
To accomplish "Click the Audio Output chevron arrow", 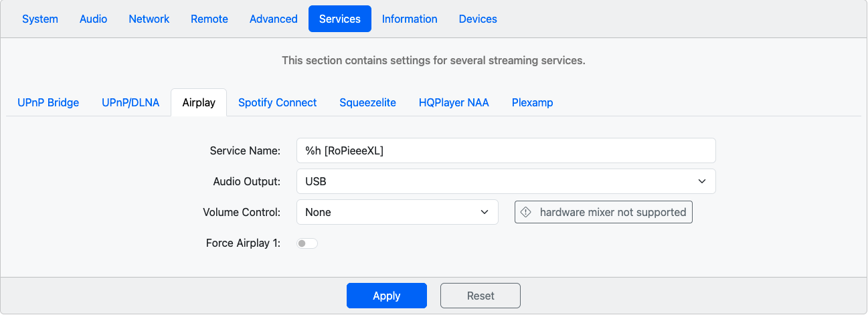I will point(702,181).
